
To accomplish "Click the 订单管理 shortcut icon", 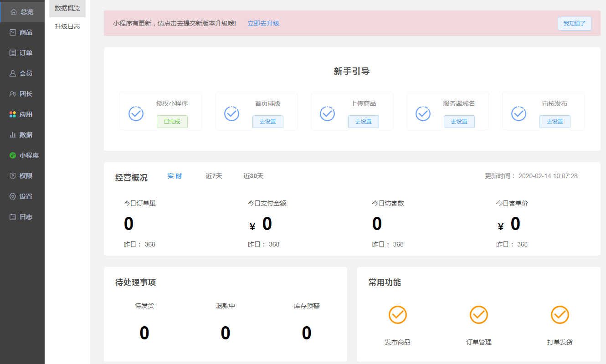I will (478, 315).
